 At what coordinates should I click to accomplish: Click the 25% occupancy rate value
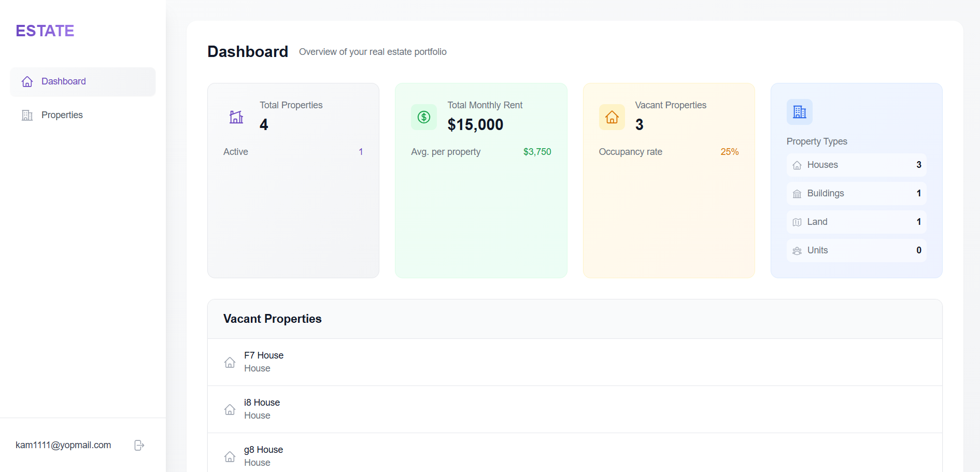point(729,152)
